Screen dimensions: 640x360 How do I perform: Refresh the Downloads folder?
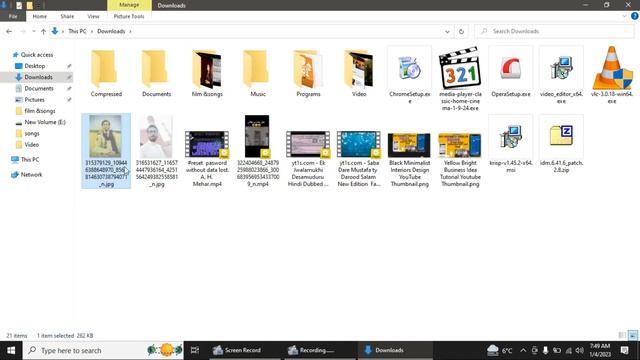[x=461, y=31]
